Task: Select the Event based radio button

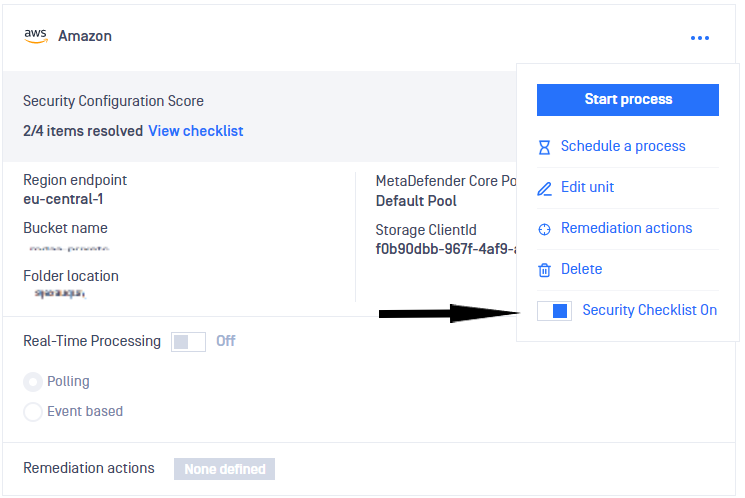Action: [x=33, y=412]
